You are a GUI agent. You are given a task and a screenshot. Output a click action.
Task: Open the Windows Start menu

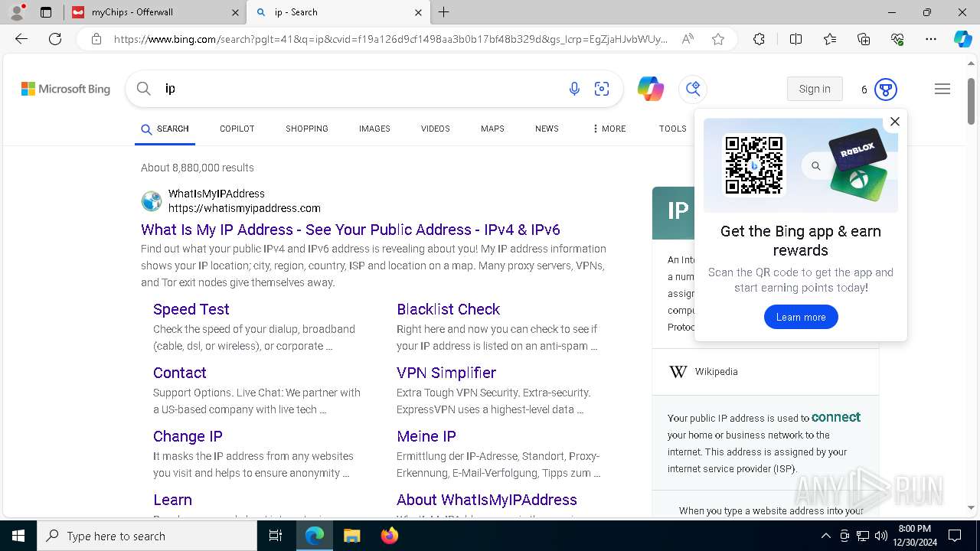pyautogui.click(x=18, y=536)
